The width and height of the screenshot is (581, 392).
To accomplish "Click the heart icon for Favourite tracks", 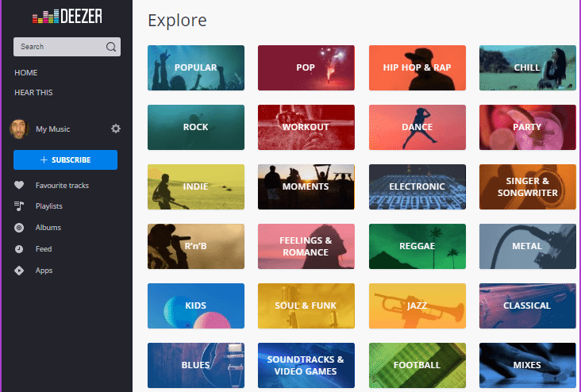I will point(19,185).
